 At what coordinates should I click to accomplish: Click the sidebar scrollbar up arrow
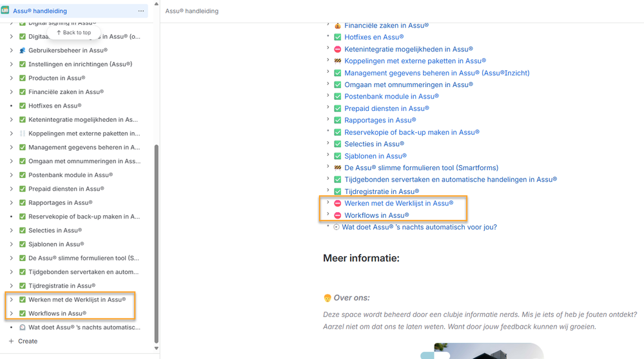coord(156,4)
